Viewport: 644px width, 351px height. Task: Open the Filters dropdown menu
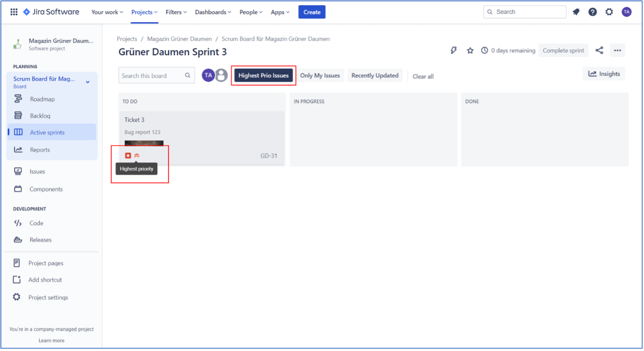[x=176, y=12]
